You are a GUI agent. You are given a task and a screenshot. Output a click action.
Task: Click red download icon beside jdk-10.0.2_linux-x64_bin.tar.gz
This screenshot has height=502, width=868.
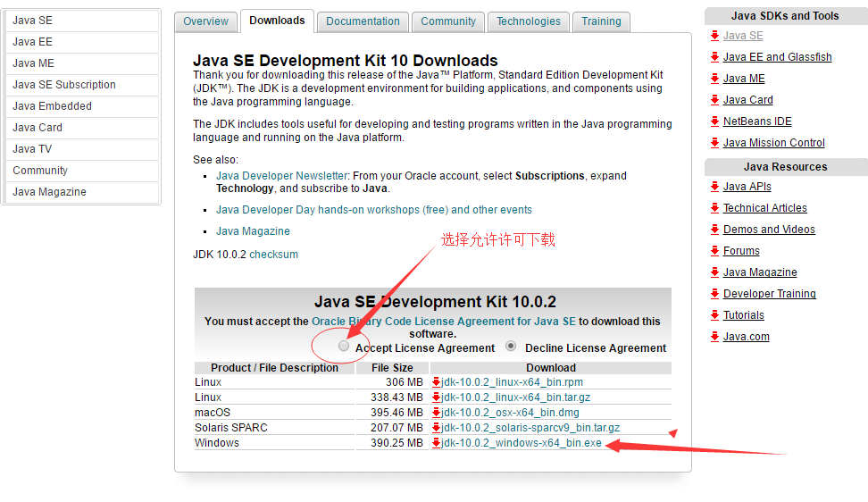[x=436, y=397]
